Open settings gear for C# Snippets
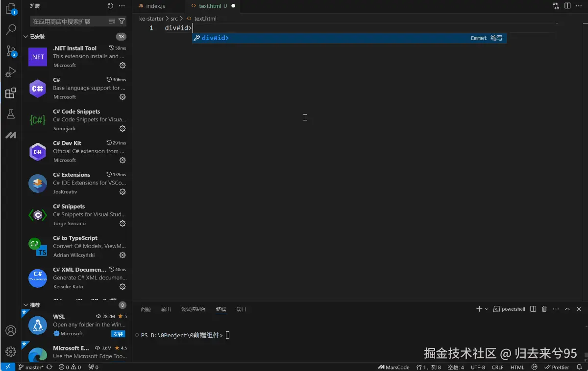588x371 pixels. pyautogui.click(x=122, y=224)
